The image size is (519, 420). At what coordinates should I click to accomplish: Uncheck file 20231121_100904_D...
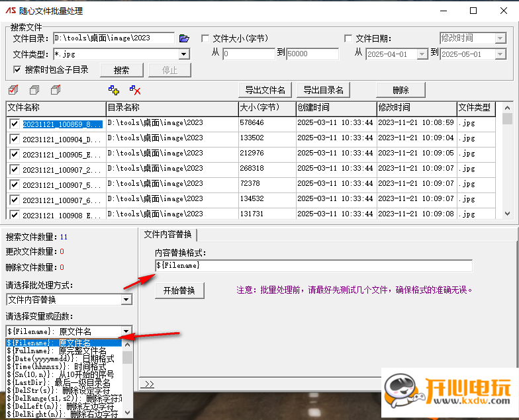tap(15, 139)
